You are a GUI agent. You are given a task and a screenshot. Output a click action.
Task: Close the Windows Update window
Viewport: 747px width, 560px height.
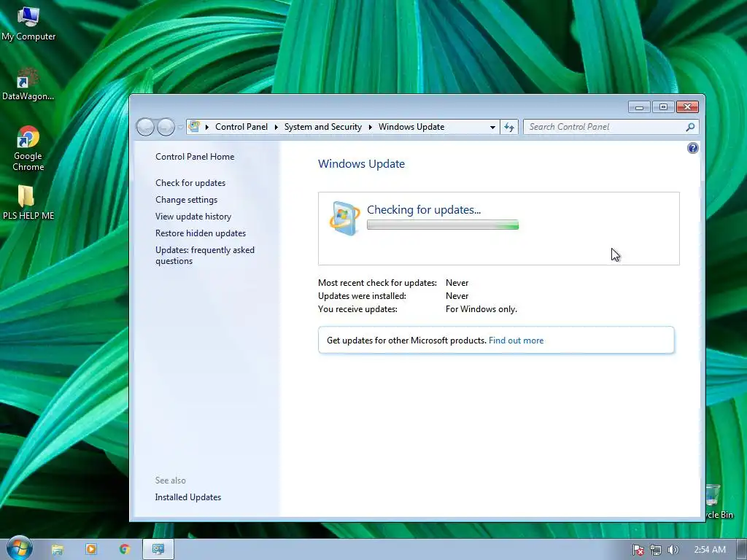coord(687,107)
